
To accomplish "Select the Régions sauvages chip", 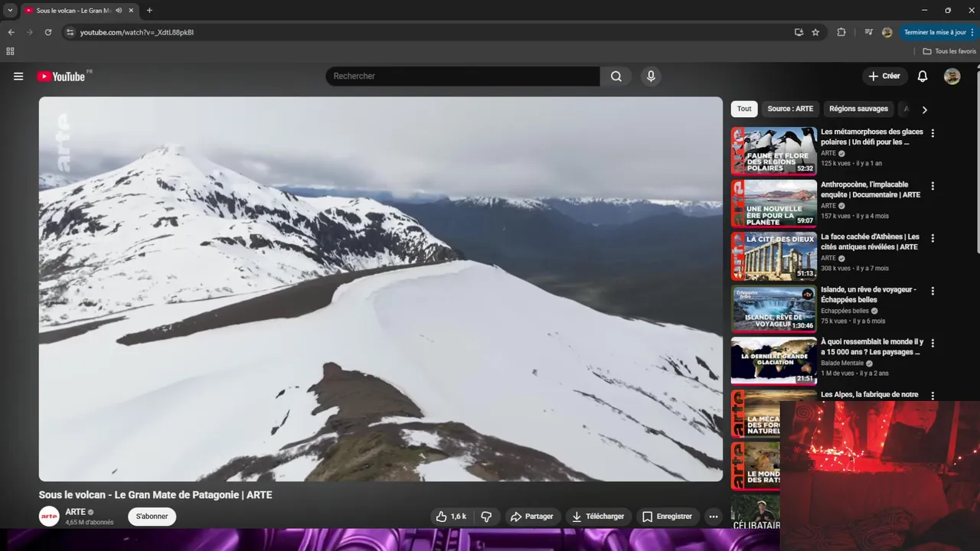I will point(858,109).
